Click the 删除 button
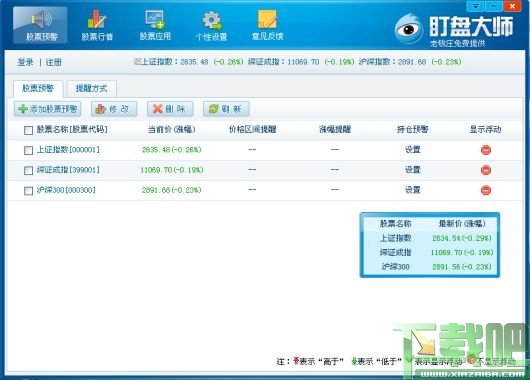The image size is (530, 380). coord(170,109)
